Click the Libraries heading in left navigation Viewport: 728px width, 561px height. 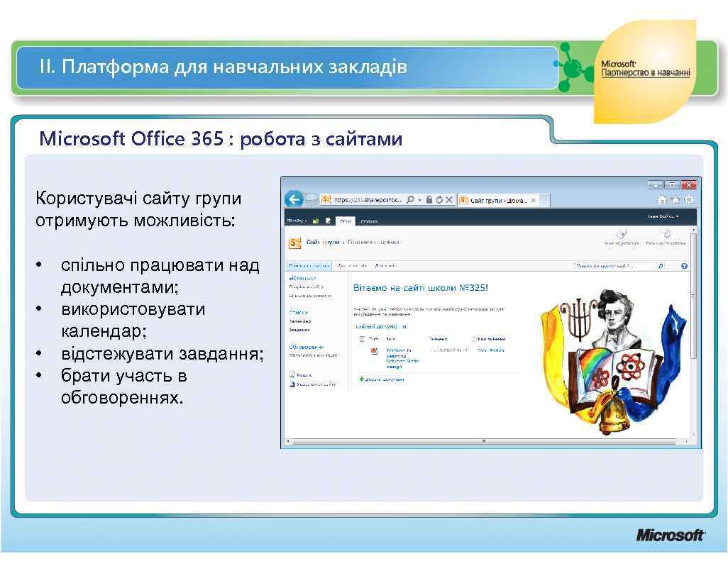pyautogui.click(x=303, y=279)
